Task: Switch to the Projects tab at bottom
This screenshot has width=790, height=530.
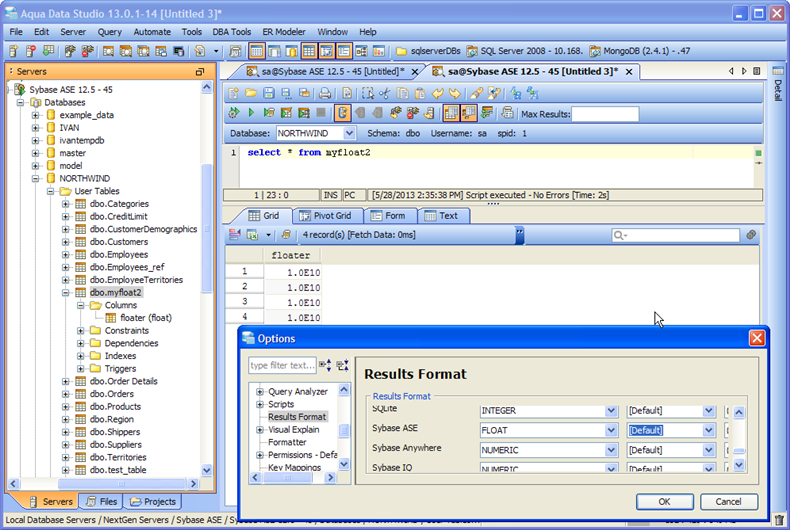Action: [153, 501]
